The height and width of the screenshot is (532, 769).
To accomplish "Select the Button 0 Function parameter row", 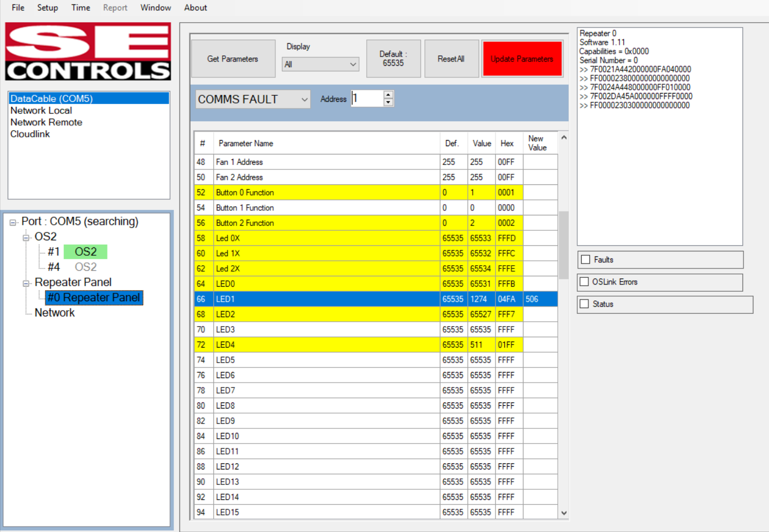I will tap(376, 193).
